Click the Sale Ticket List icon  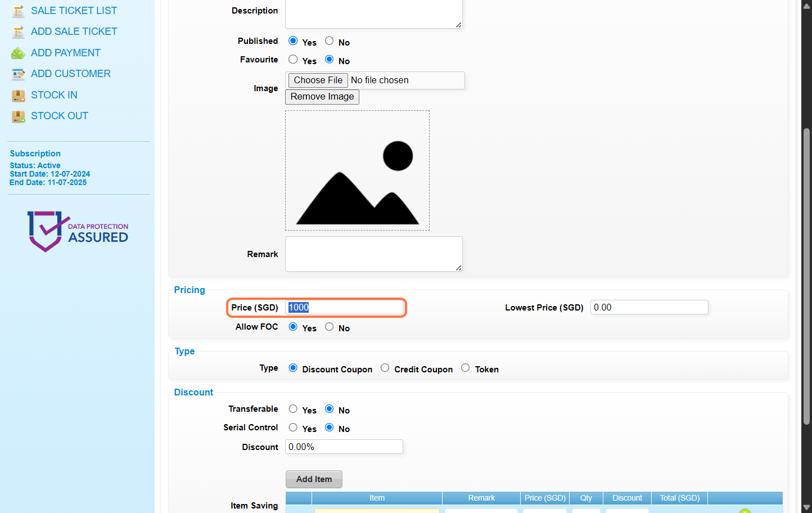(x=19, y=11)
